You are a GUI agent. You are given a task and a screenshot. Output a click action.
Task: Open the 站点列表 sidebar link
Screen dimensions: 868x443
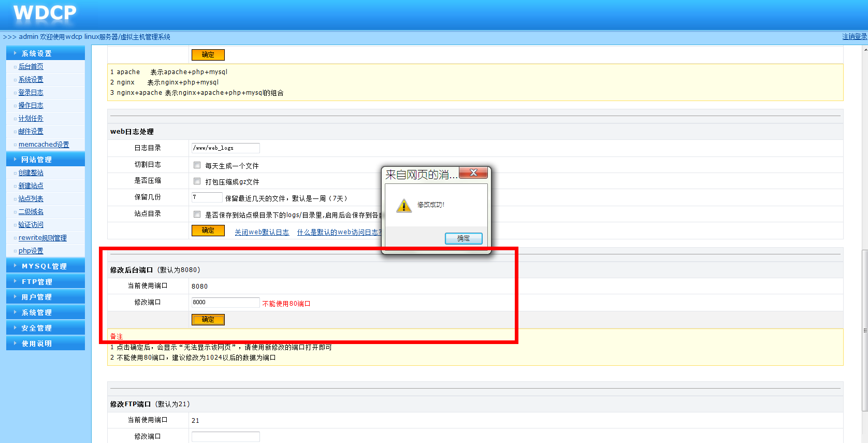point(31,198)
